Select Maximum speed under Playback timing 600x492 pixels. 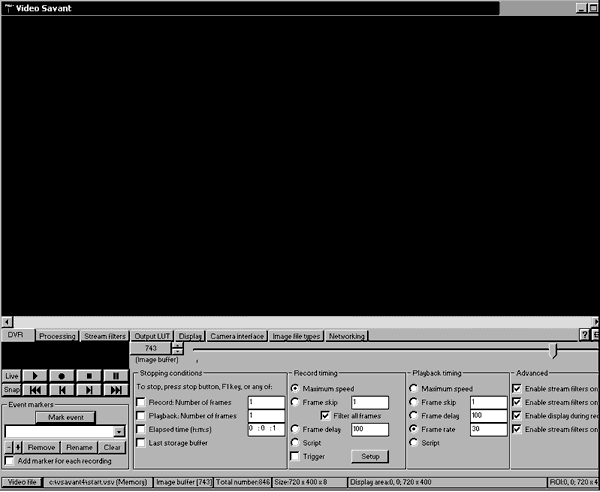(414, 388)
